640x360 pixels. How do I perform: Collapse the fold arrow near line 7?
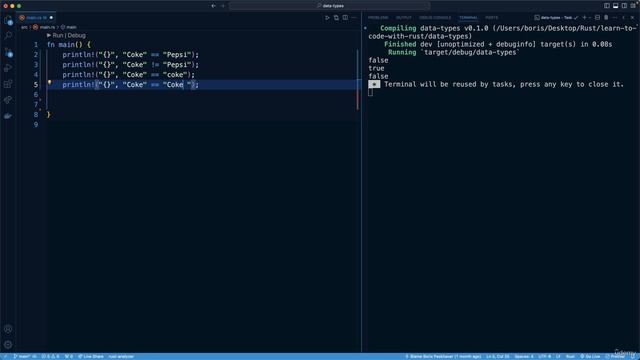coord(40,109)
